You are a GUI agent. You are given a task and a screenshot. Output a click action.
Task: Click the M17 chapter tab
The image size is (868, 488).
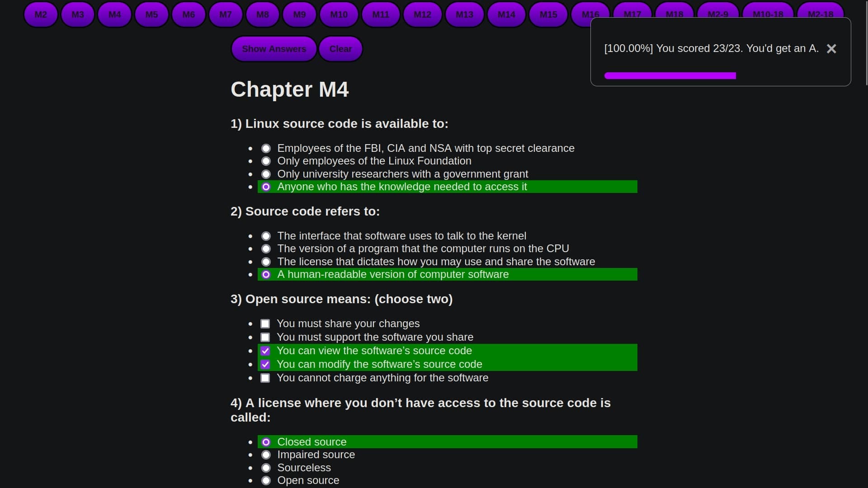[632, 14]
